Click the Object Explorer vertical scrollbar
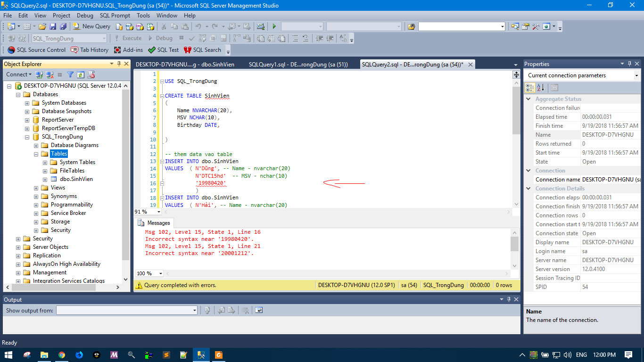The width and height of the screenshot is (644, 362). coord(126,174)
